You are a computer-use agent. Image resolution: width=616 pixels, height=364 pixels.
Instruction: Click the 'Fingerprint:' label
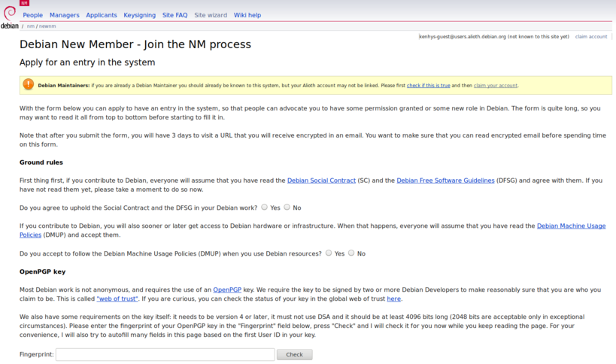pyautogui.click(x=37, y=354)
